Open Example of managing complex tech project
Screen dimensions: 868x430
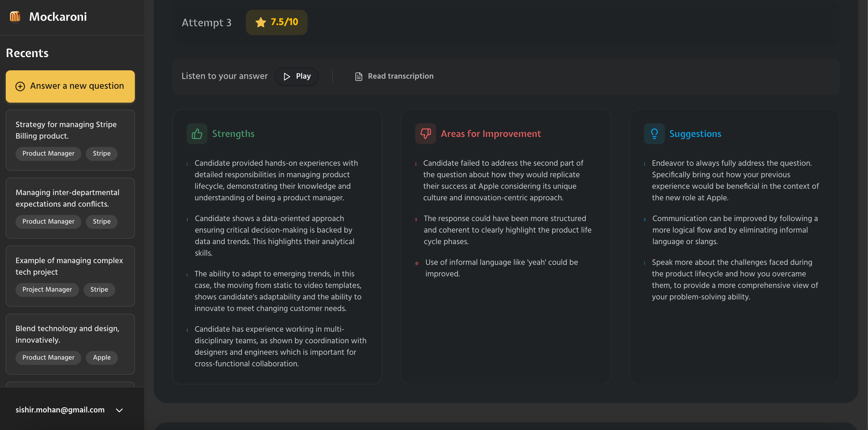tap(69, 266)
